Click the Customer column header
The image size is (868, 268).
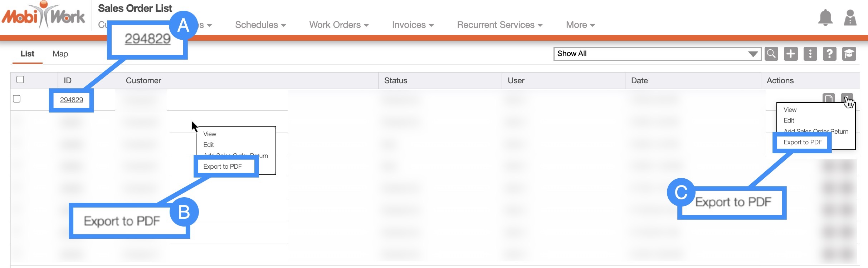tap(143, 81)
